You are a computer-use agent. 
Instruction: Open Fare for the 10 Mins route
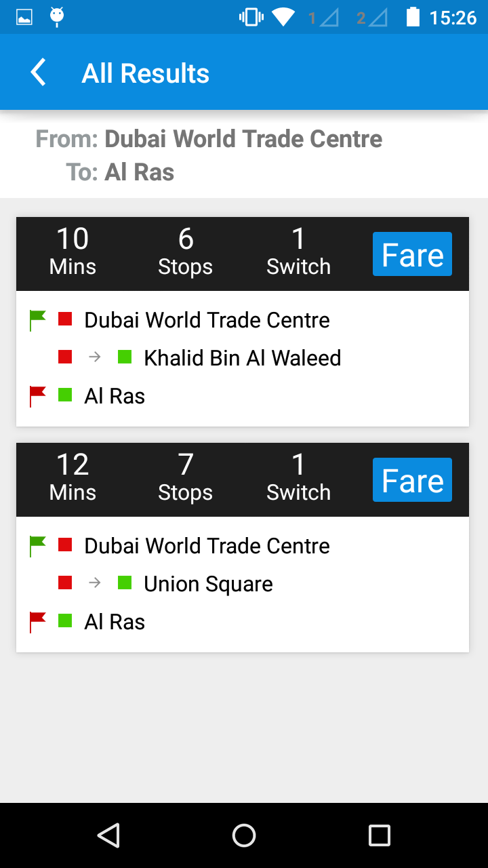pos(412,254)
